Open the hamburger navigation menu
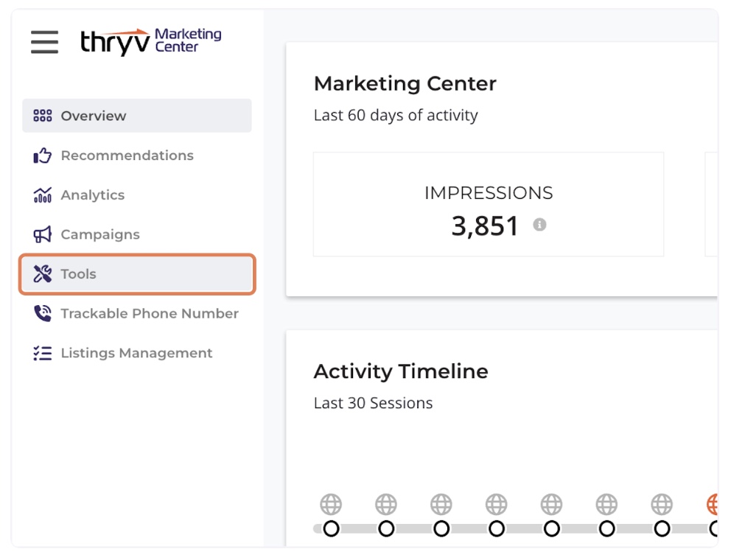 pos(43,42)
